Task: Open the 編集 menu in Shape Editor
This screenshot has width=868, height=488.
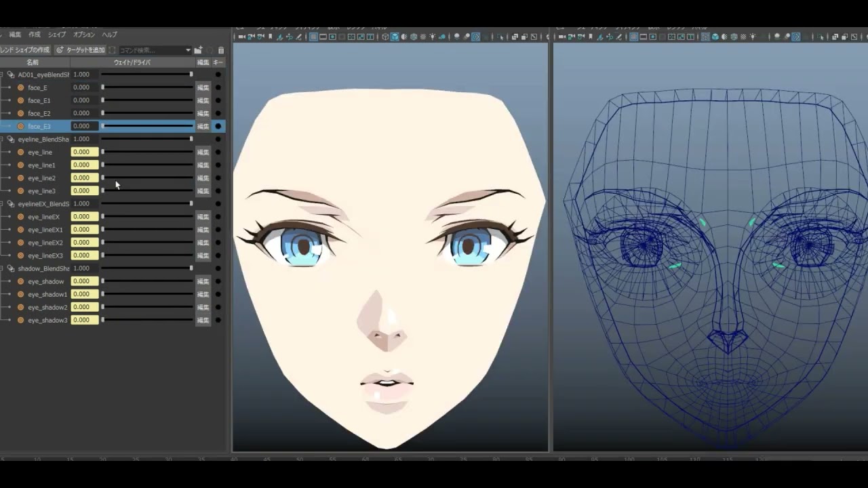Action: [x=14, y=35]
